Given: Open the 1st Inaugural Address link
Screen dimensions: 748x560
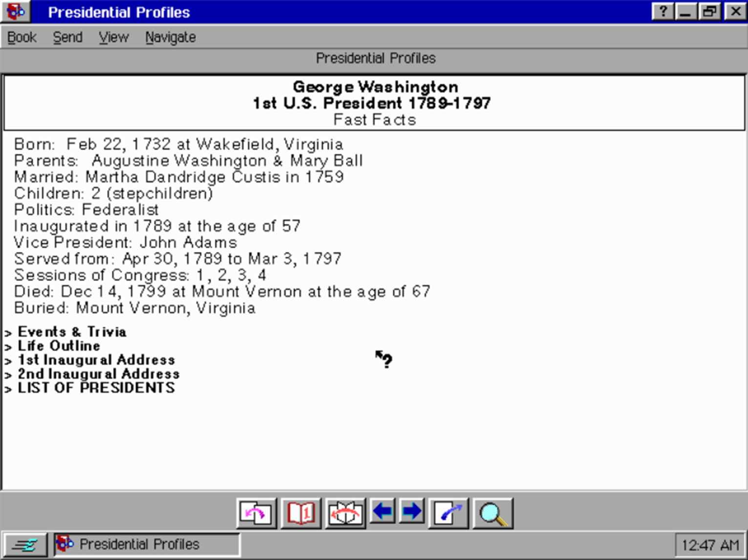Looking at the screenshot, I should tap(96, 360).
